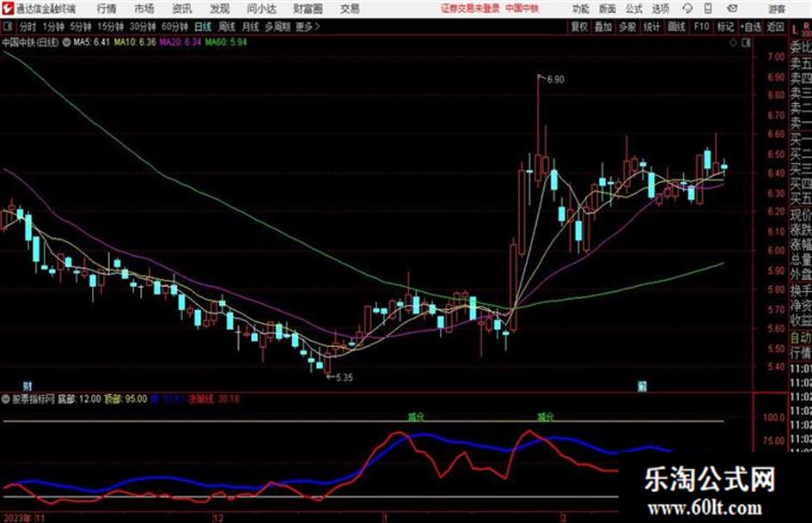812x523 pixels.
Task: Click the 复权 toolbar button
Action: click(579, 27)
